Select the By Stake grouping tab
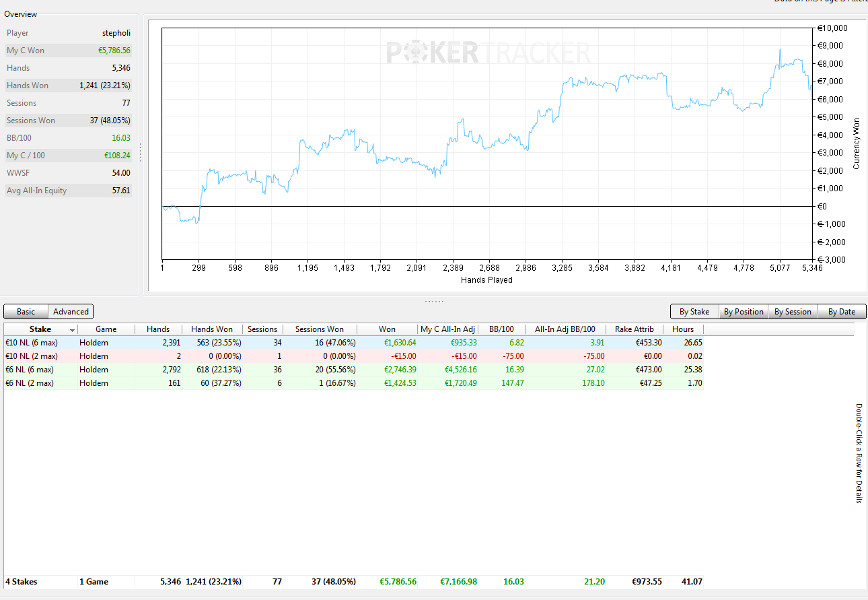The image size is (868, 600). click(x=694, y=312)
